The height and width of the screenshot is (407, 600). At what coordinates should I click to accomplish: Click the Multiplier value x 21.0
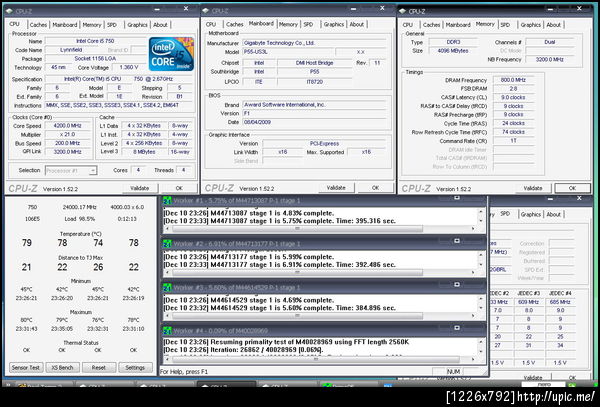tap(67, 134)
